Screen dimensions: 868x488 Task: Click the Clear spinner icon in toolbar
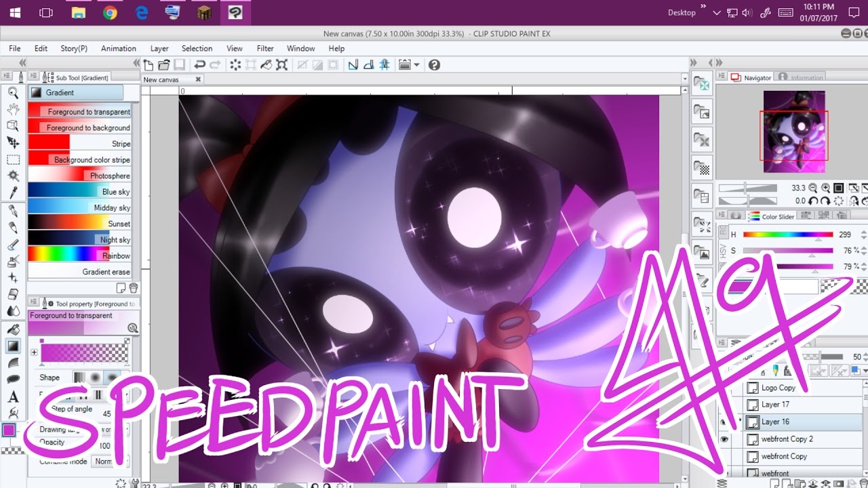pyautogui.click(x=235, y=65)
